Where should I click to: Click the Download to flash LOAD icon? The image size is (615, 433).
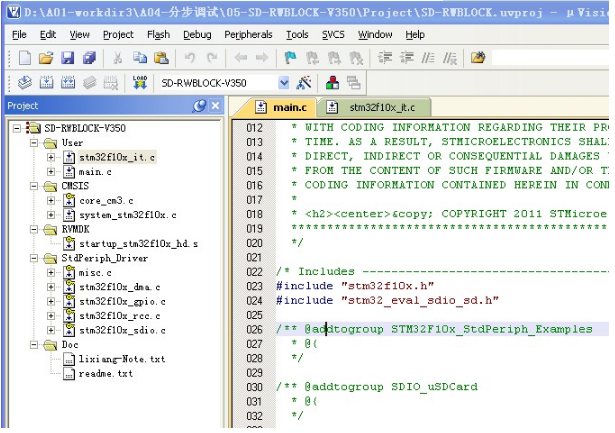coord(139,82)
